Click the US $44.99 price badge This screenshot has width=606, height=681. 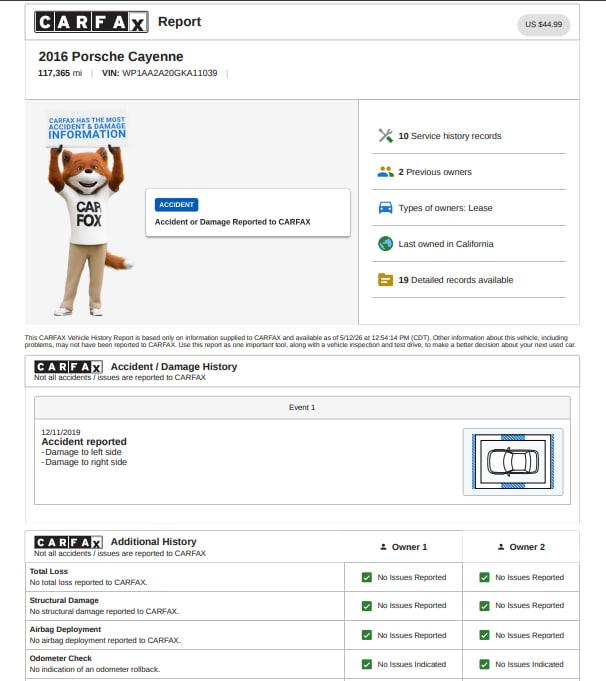tap(543, 24)
